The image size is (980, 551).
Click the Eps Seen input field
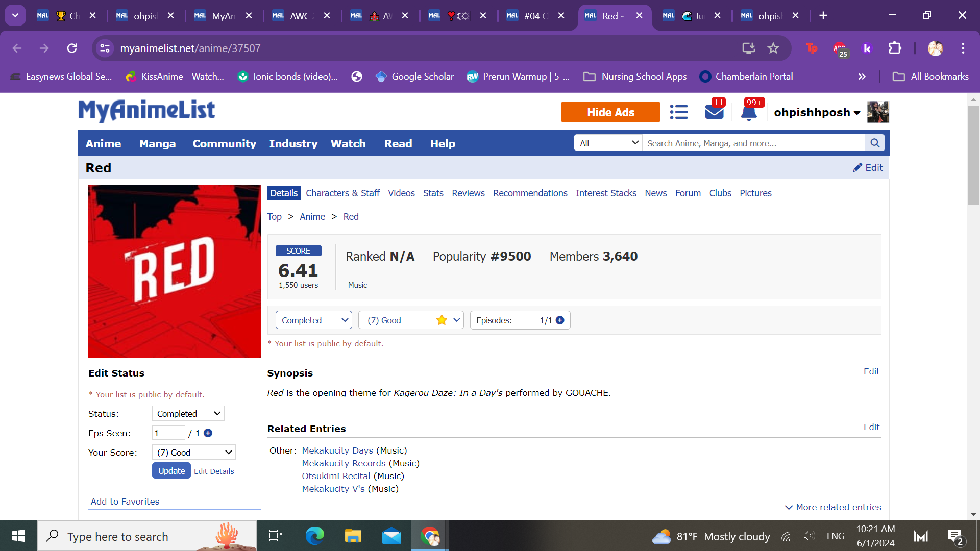tap(168, 433)
